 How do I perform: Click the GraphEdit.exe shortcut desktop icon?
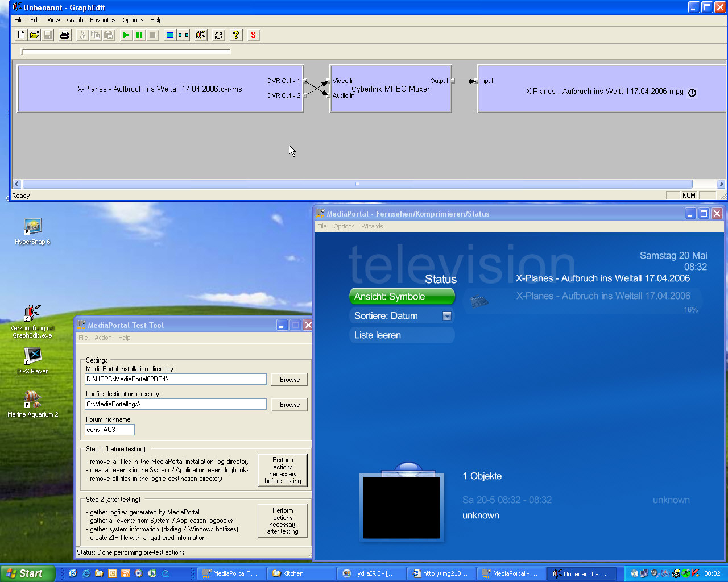click(32, 322)
